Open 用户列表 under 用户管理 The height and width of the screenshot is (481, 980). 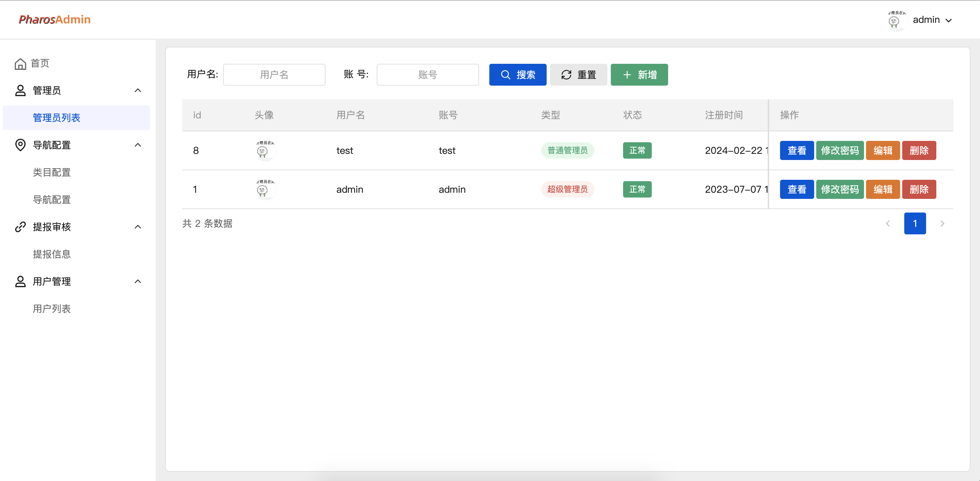[52, 309]
